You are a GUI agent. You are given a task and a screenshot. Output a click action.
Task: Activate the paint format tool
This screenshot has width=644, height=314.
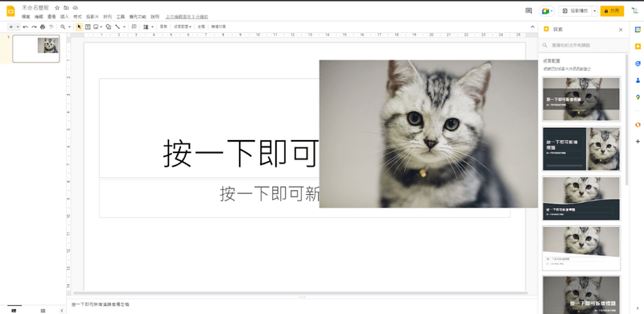[x=52, y=27]
